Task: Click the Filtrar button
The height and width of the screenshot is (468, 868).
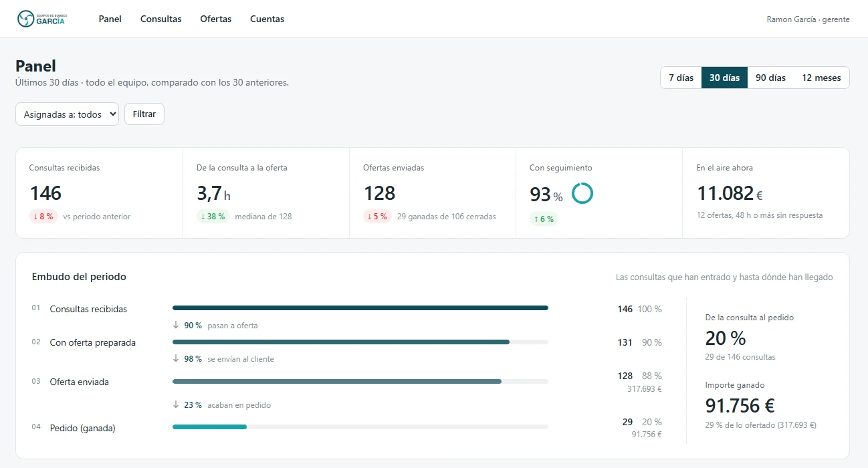Action: click(x=144, y=114)
